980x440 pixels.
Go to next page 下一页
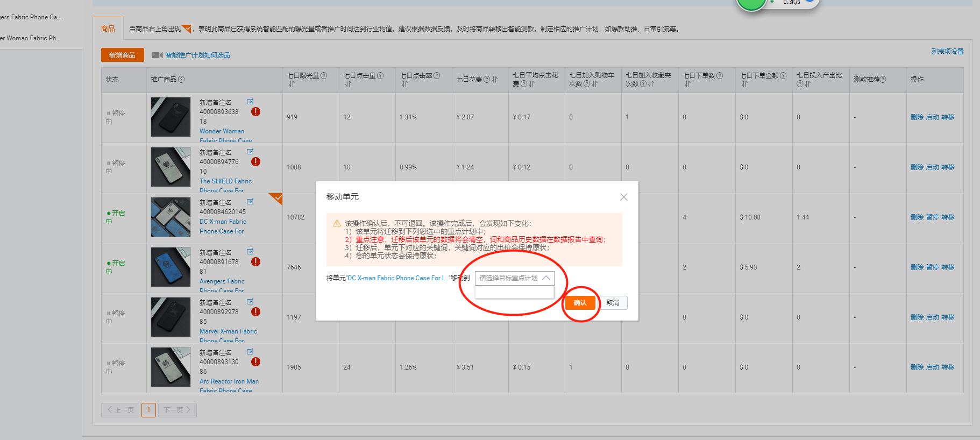pos(177,410)
